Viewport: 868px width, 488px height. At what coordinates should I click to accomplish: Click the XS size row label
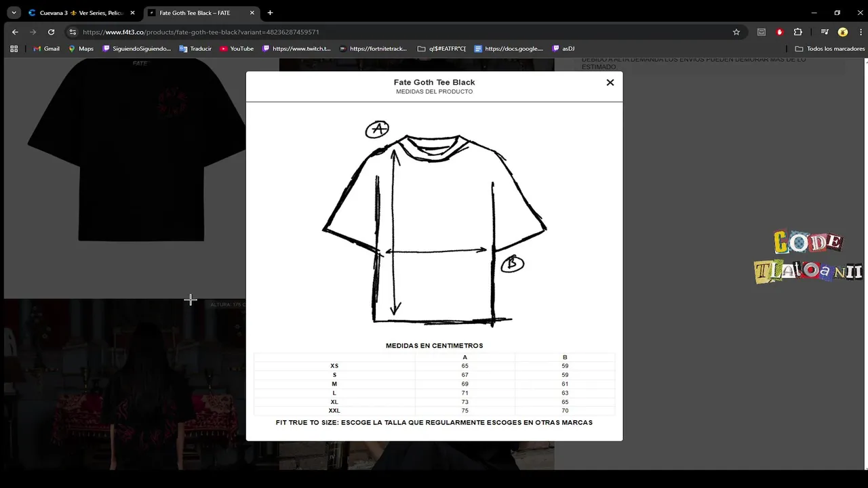tap(334, 366)
